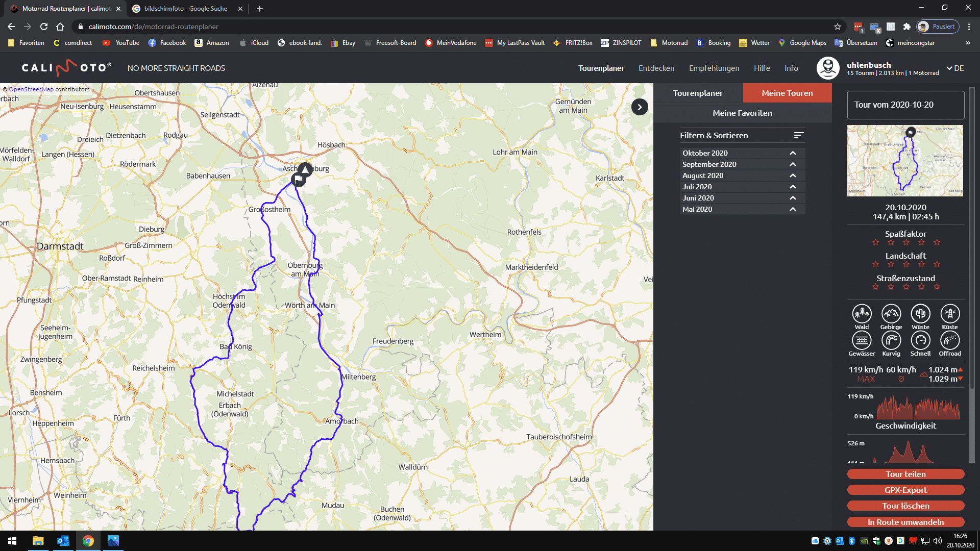Select the Gewässer water icon

(862, 340)
